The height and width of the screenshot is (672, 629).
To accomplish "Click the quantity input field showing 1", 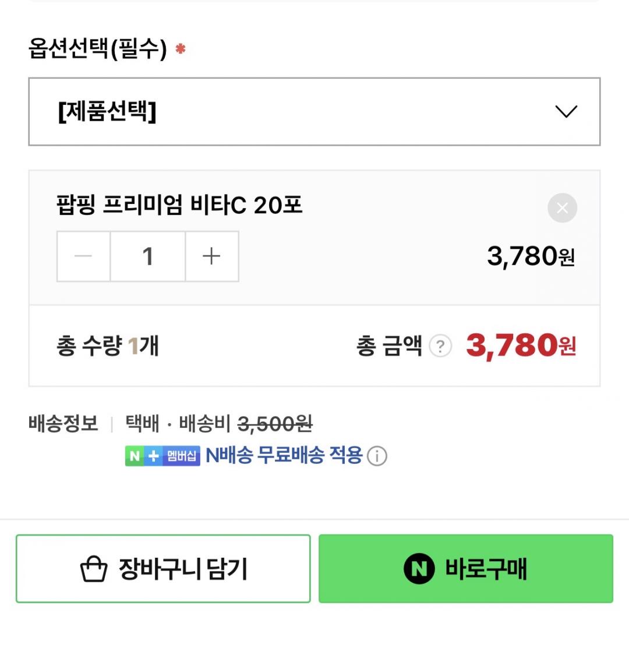I will pos(147,256).
